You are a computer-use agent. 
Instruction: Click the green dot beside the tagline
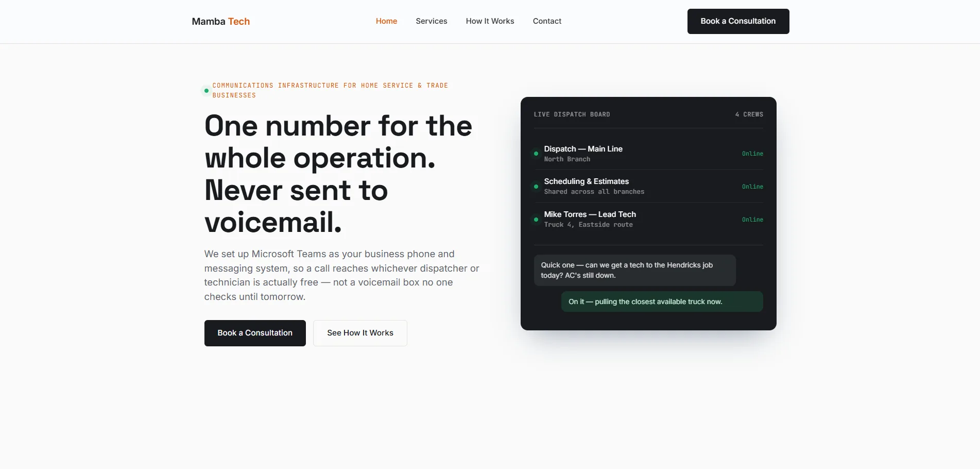pos(207,91)
